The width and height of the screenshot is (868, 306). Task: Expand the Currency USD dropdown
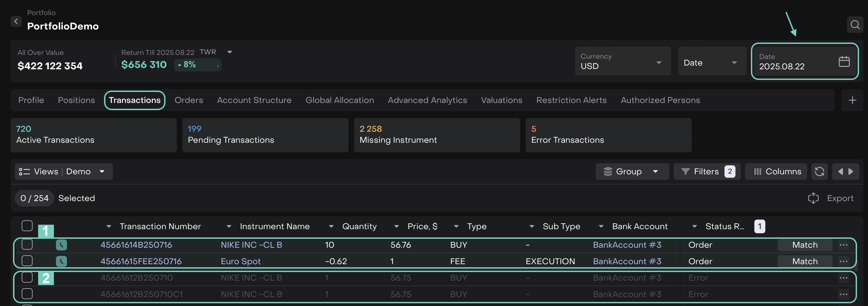point(623,62)
